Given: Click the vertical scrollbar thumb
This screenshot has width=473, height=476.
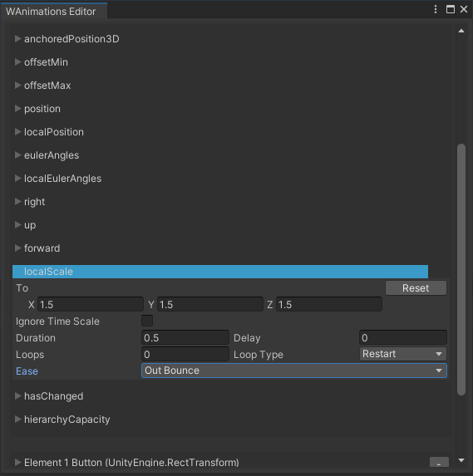Looking at the screenshot, I should (461, 270).
